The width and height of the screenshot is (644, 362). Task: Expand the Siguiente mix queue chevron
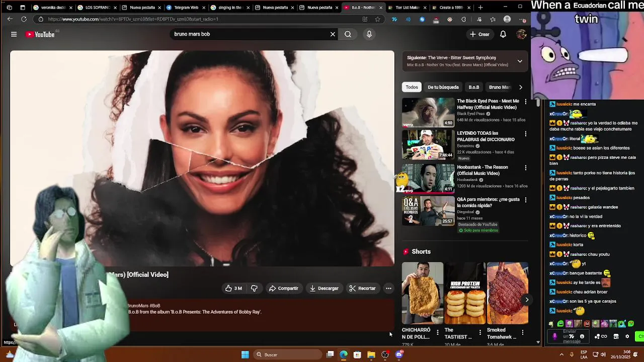point(520,61)
